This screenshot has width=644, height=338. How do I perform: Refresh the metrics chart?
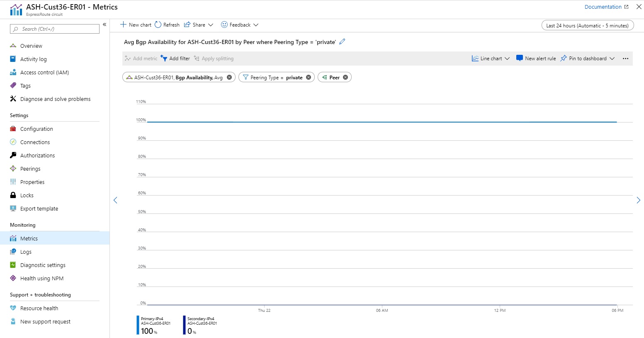tap(167, 24)
